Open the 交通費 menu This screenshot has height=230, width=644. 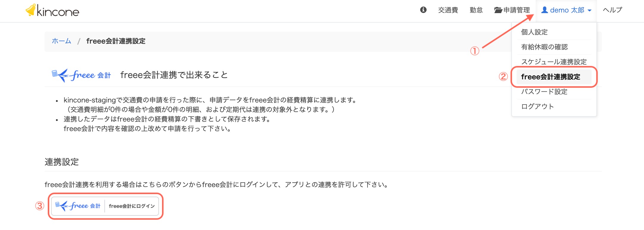point(448,10)
